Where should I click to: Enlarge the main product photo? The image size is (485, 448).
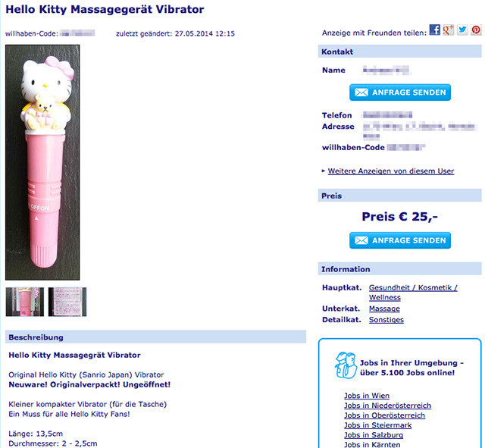pos(42,162)
